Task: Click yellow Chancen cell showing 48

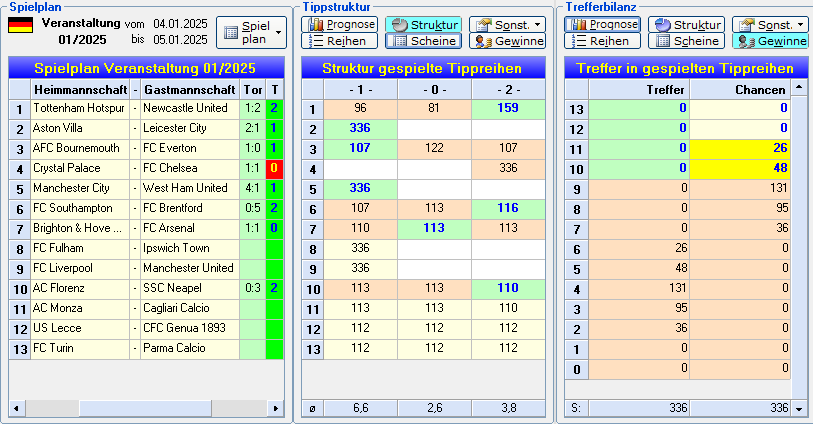Action: (740, 168)
